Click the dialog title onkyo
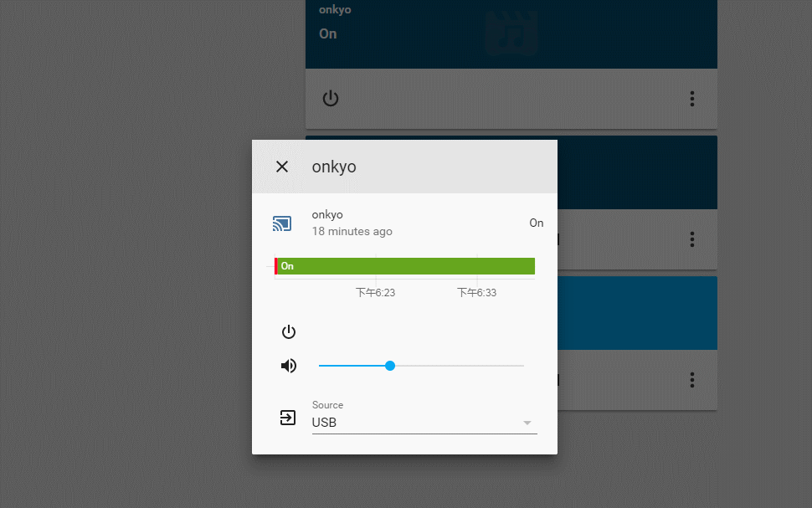The width and height of the screenshot is (812, 508). point(334,167)
